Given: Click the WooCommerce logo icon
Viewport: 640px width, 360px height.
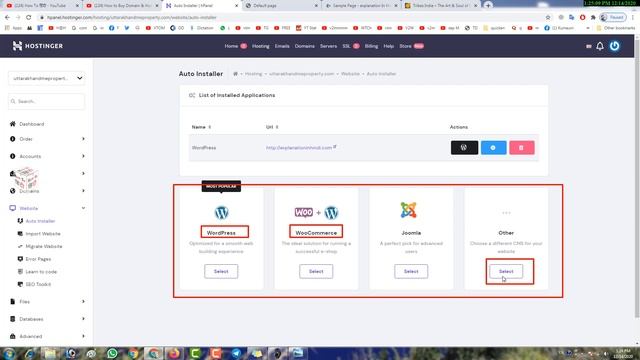Looking at the screenshot, I should tap(316, 213).
